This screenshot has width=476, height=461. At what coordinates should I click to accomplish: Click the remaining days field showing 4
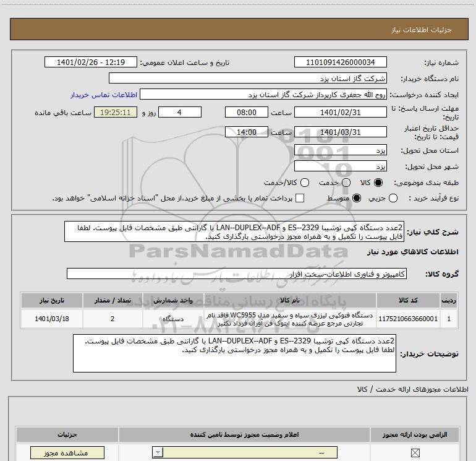180,113
